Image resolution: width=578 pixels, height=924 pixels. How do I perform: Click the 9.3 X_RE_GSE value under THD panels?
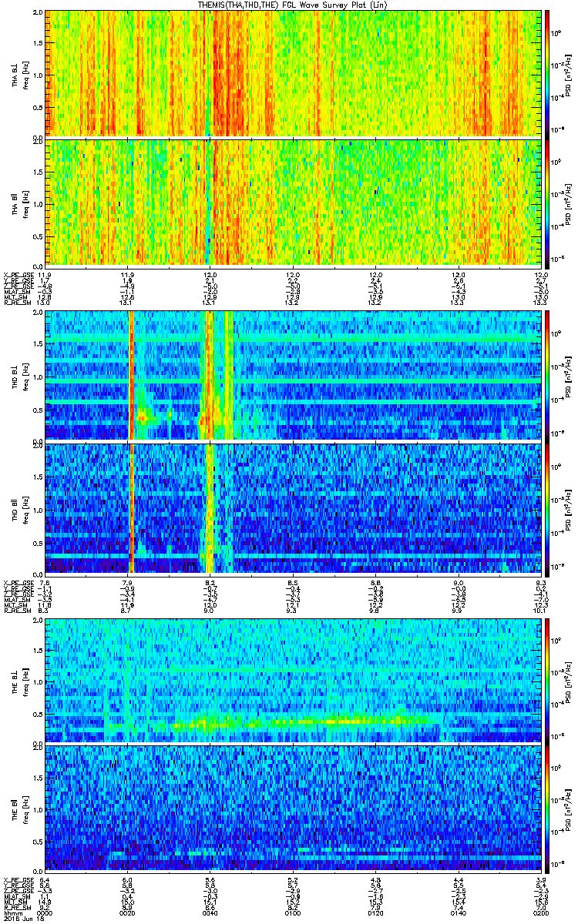541,582
